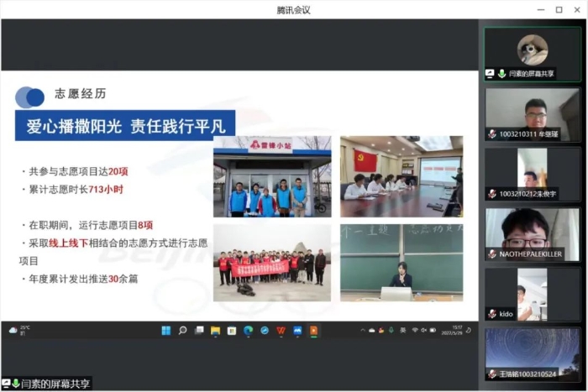The image size is (588, 392).
Task: Click the photo of speaker at the blackboard
Action: [402, 263]
